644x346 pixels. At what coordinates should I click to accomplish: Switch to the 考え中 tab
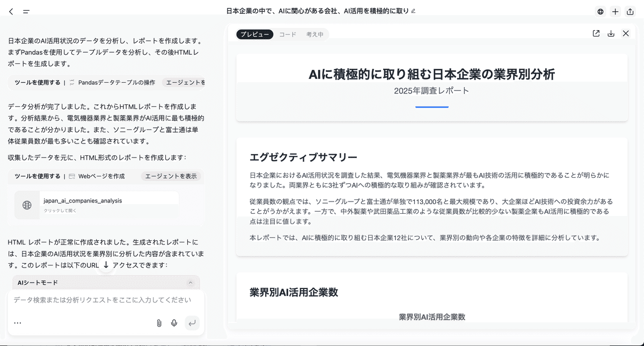(314, 34)
